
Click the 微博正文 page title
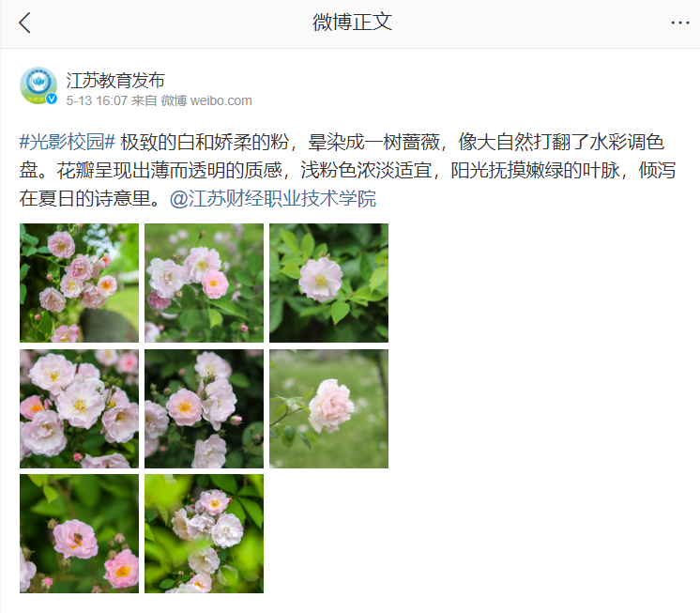[x=352, y=23]
